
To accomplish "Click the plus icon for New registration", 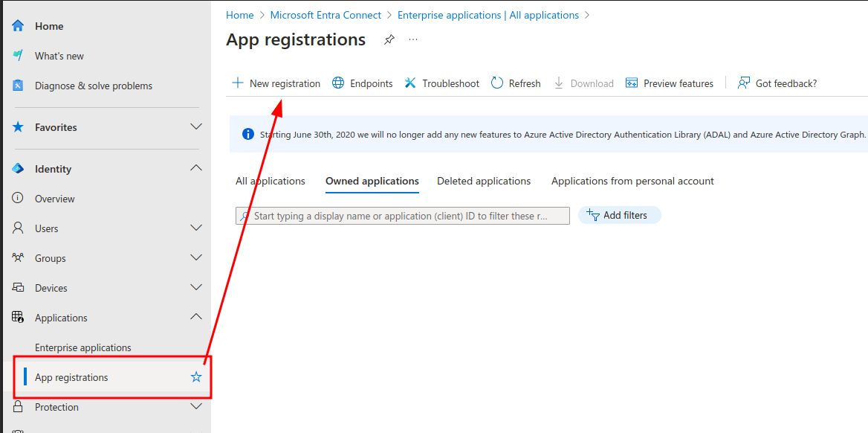I will click(238, 83).
